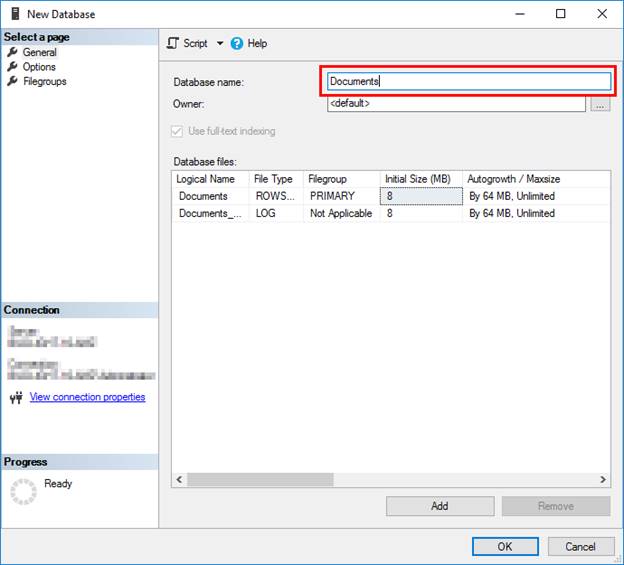This screenshot has width=624, height=565.
Task: Toggle Use full-text indexing checkbox
Action: (177, 131)
